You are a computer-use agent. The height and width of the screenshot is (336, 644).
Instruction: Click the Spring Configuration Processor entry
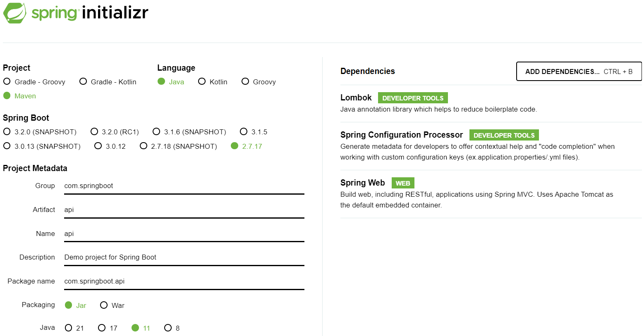(x=491, y=146)
